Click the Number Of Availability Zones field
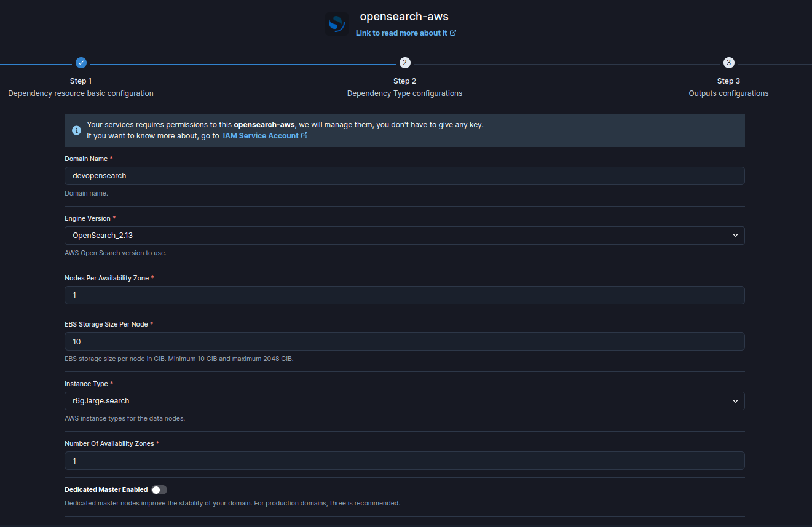The height and width of the screenshot is (527, 812). point(404,461)
